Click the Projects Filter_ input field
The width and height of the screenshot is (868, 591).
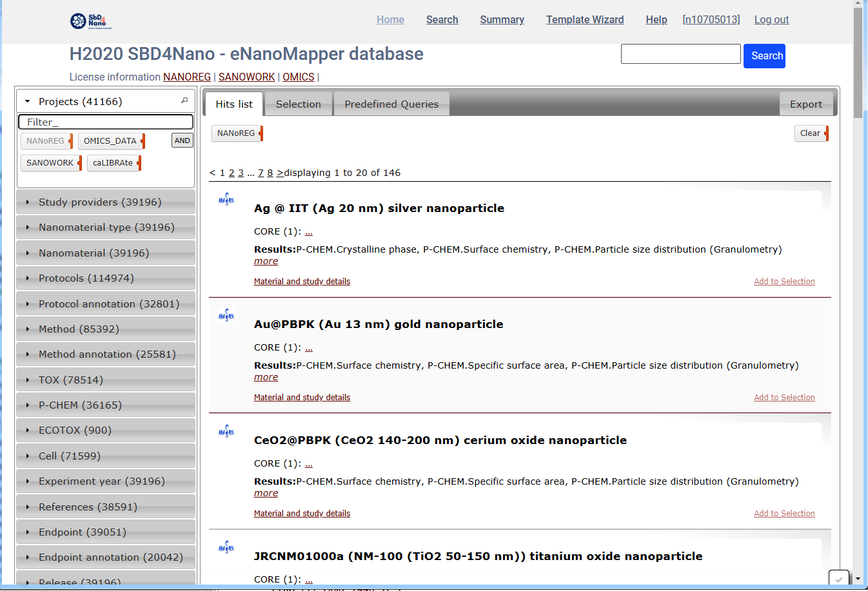(x=106, y=122)
